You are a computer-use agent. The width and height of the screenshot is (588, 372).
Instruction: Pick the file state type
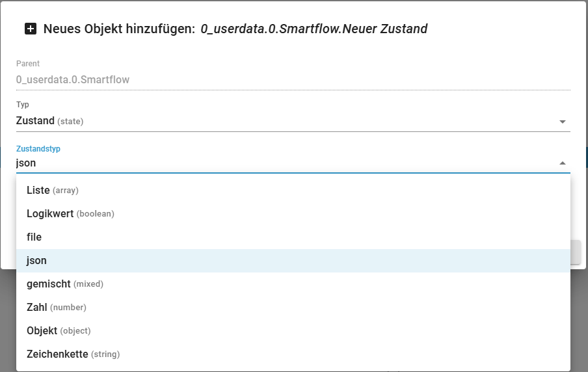[34, 237]
